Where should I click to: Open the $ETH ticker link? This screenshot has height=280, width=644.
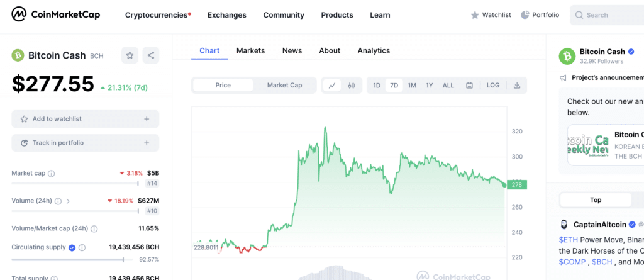[569, 239]
